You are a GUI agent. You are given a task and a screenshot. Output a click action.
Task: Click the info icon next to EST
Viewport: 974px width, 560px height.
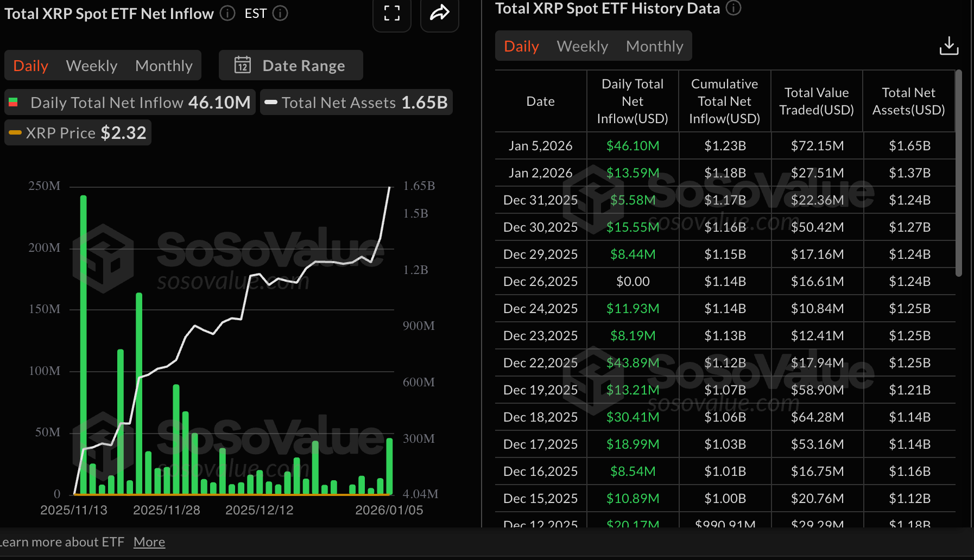click(x=280, y=13)
